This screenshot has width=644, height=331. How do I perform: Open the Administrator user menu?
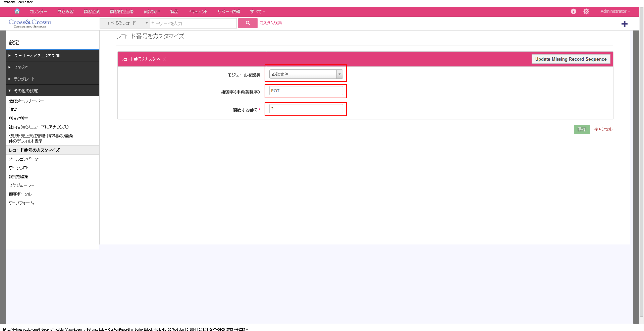pyautogui.click(x=615, y=11)
